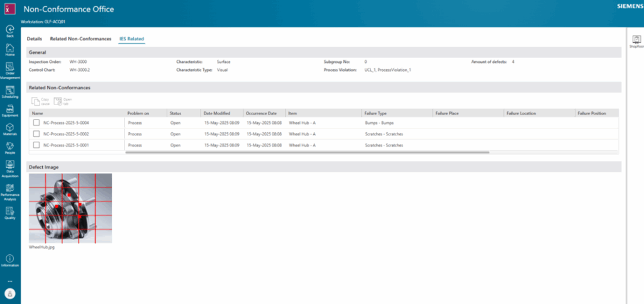Image resolution: width=644 pixels, height=304 pixels.
Task: Open the Equipment section icon
Action: tap(10, 110)
